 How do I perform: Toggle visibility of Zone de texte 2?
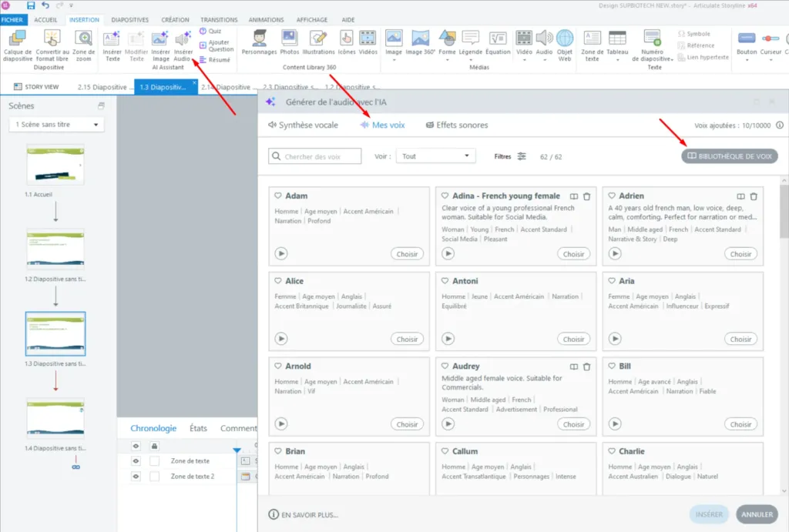[x=136, y=477]
